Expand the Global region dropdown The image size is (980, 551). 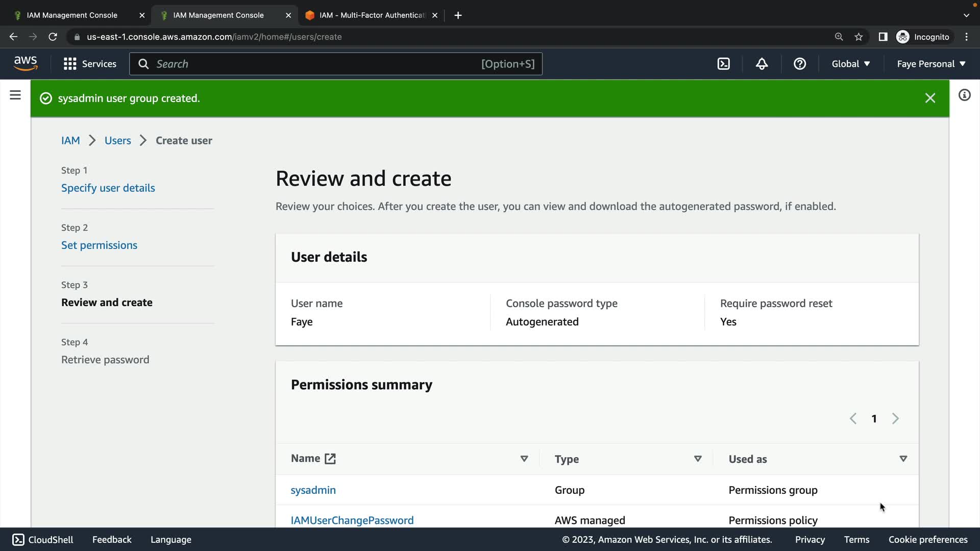850,64
